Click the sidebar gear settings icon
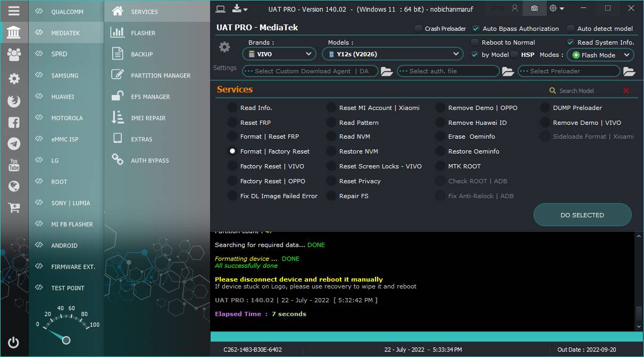644x357 pixels. (x=14, y=79)
